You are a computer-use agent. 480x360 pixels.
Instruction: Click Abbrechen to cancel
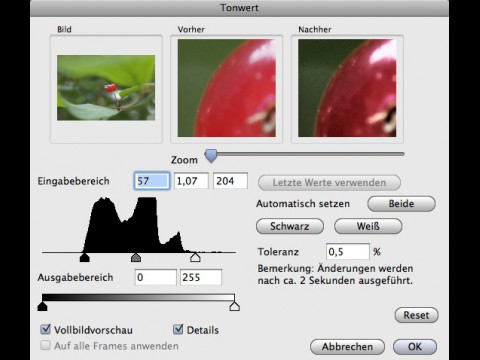347,347
